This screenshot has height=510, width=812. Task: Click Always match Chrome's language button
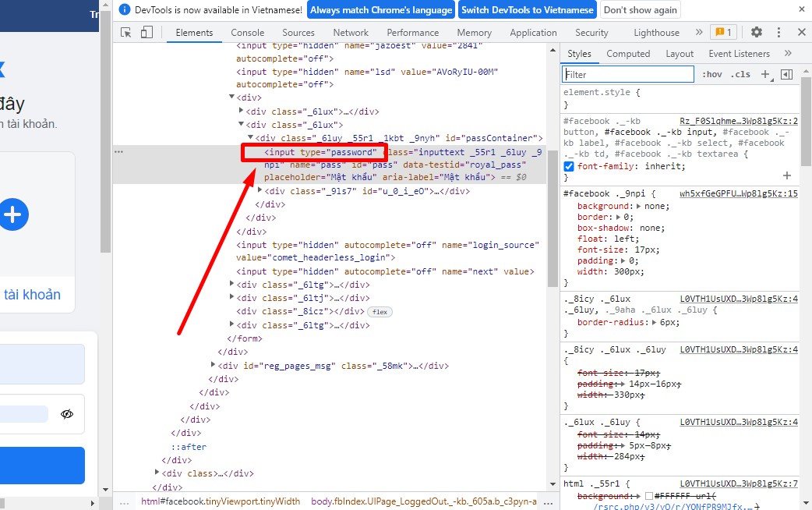(x=381, y=10)
